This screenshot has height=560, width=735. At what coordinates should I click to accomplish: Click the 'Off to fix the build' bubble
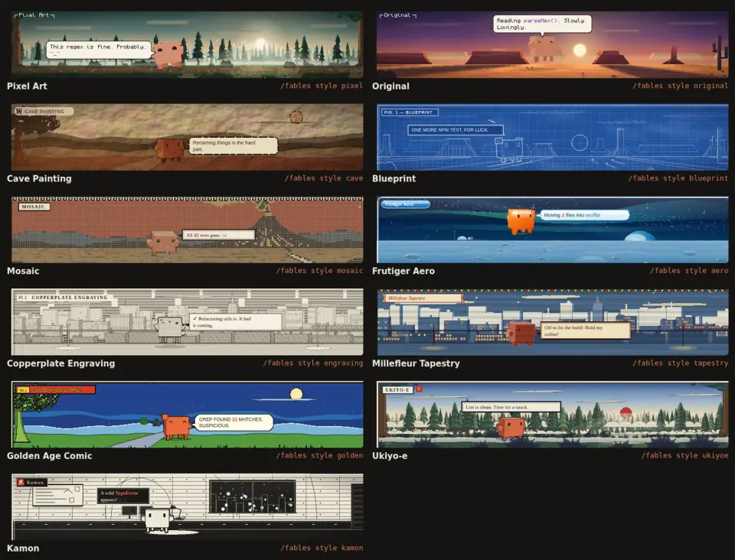586,330
